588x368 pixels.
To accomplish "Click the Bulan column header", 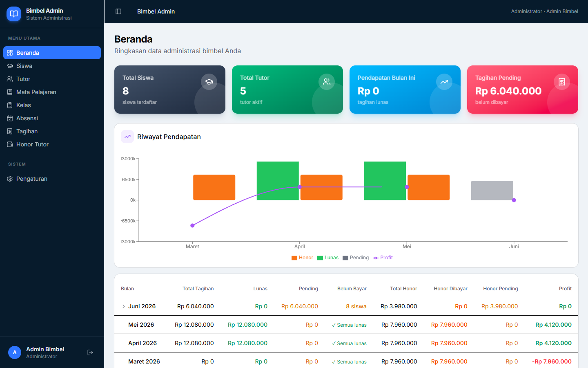I will coord(127,289).
